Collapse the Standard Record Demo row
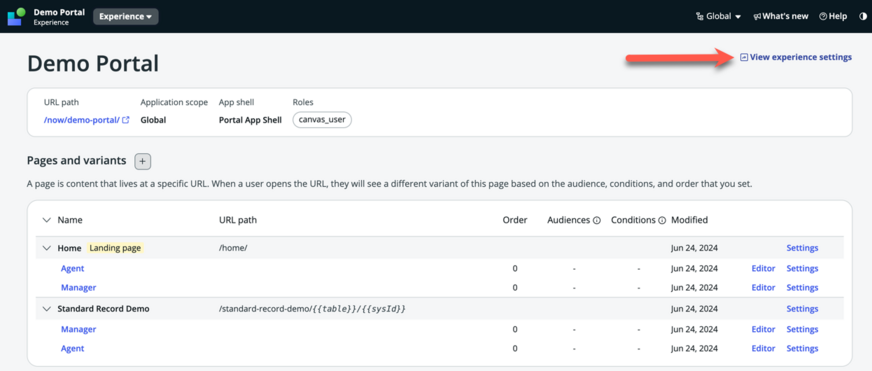The width and height of the screenshot is (872, 371). coord(46,309)
